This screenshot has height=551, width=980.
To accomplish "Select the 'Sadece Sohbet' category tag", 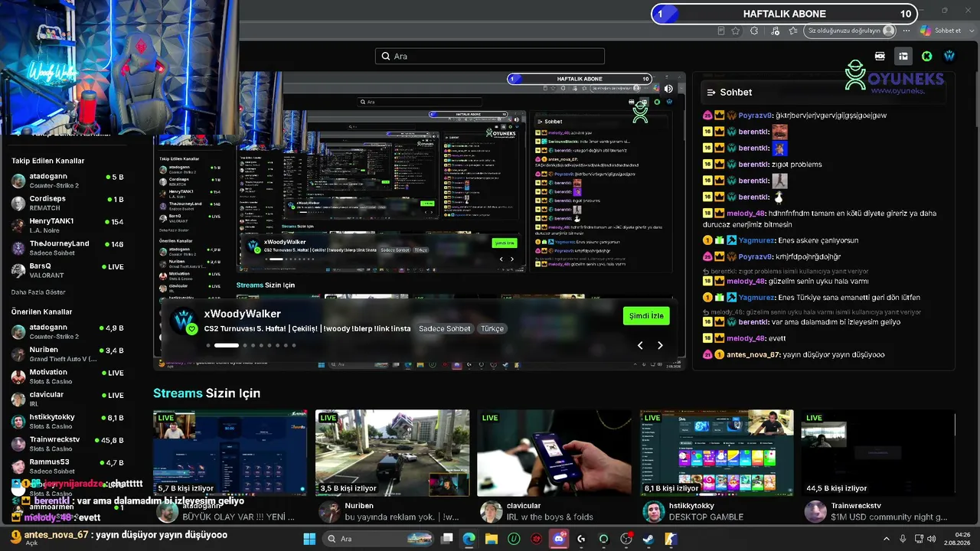I will click(445, 328).
